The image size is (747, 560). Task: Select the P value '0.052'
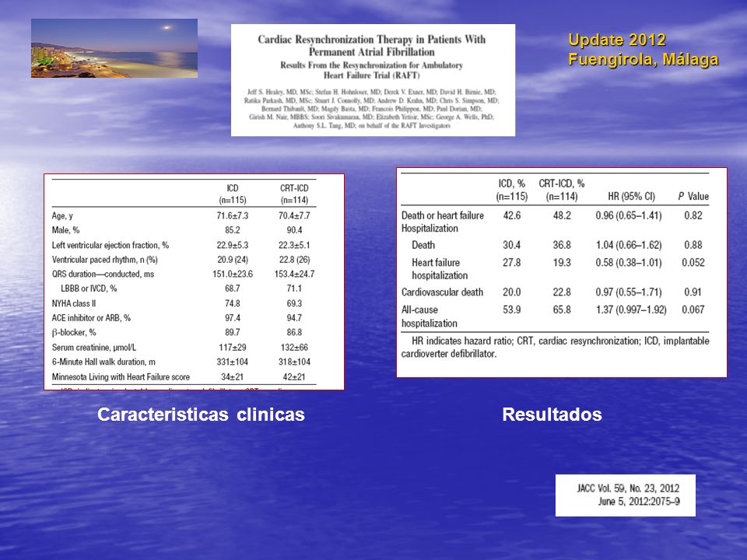(693, 262)
